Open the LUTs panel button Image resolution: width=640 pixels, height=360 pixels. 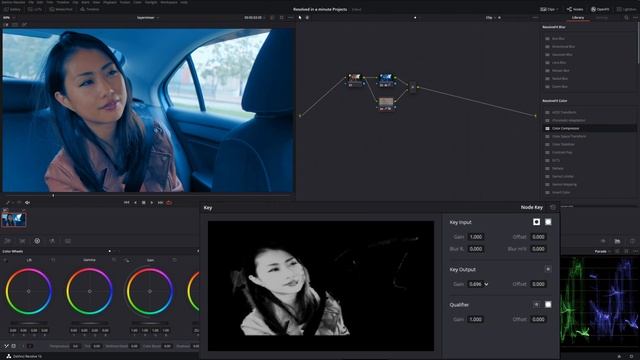click(35, 9)
